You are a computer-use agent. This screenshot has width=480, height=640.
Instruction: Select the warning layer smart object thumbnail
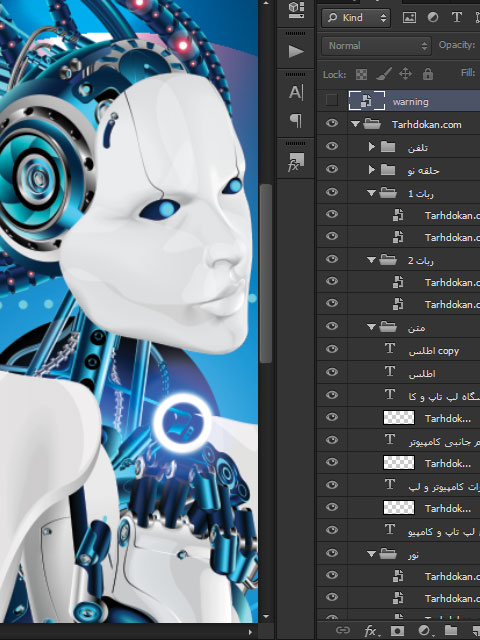(x=367, y=101)
